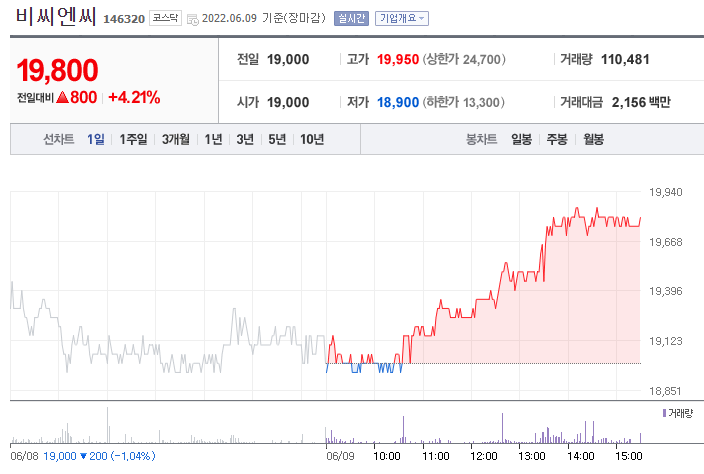Click the blue down-triangle next to 200
Image resolution: width=704 pixels, height=474 pixels.
click(83, 456)
